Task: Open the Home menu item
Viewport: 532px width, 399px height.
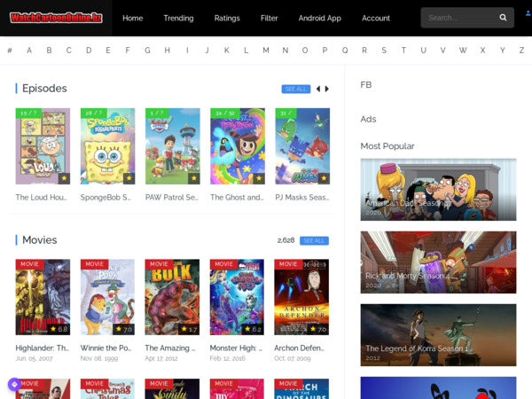Action: (x=133, y=18)
